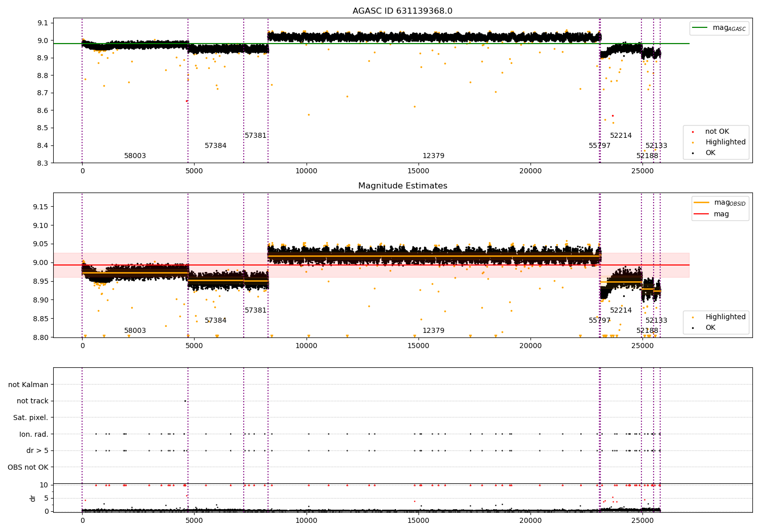Click the green mag AGASC legend line
The width and height of the screenshot is (760, 532).
click(x=700, y=28)
